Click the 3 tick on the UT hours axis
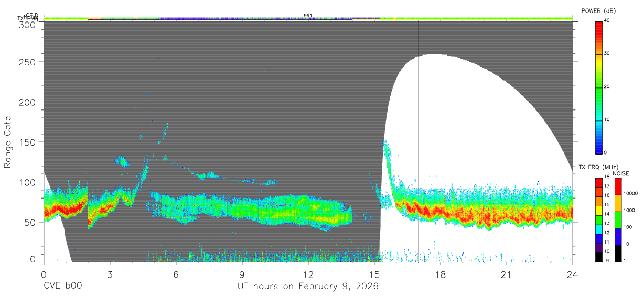 coord(110,274)
